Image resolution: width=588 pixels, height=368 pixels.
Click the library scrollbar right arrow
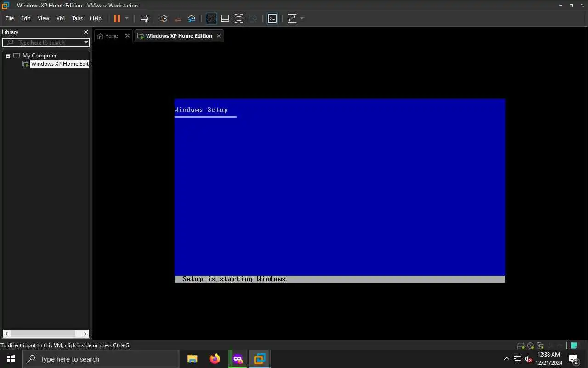pos(85,333)
